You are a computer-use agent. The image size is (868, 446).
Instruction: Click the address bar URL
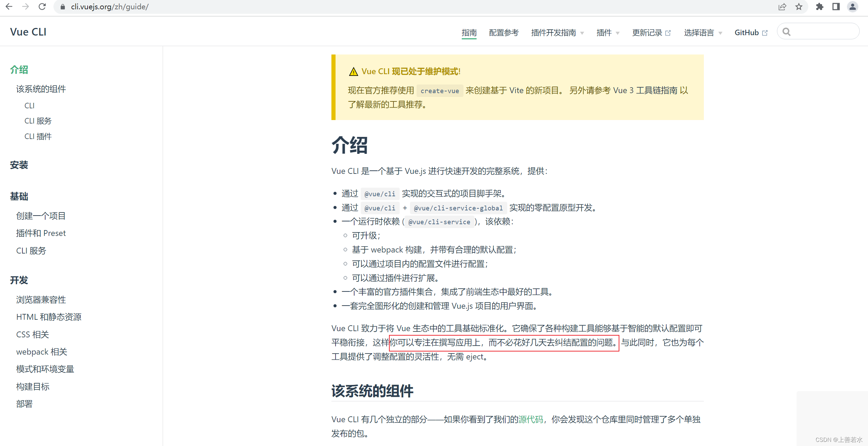pyautogui.click(x=110, y=7)
